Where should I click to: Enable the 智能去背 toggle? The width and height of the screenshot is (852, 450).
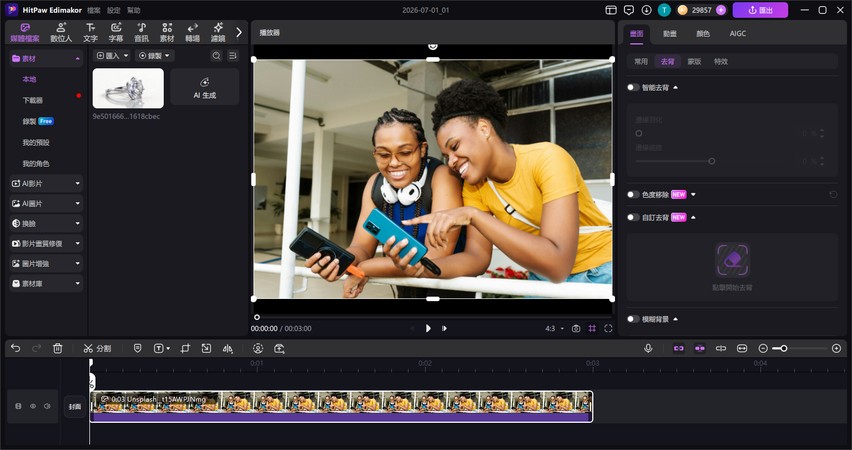point(633,88)
